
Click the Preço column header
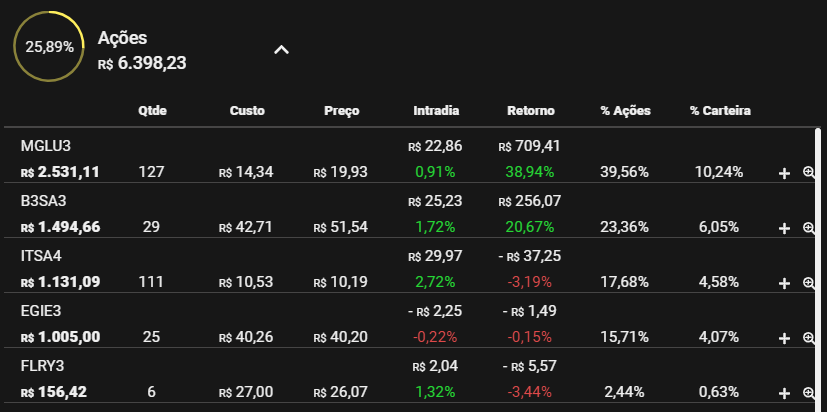[x=342, y=111]
